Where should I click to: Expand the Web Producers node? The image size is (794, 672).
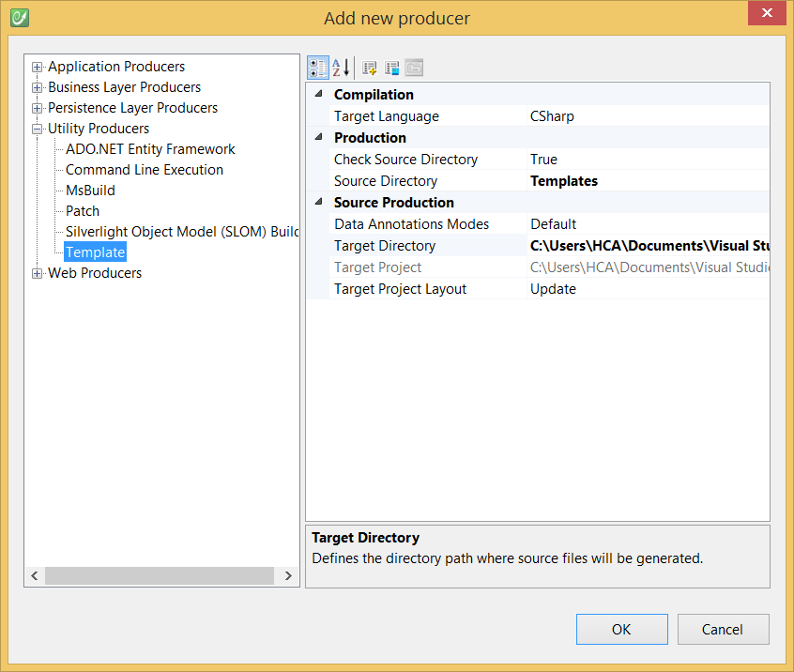click(38, 273)
